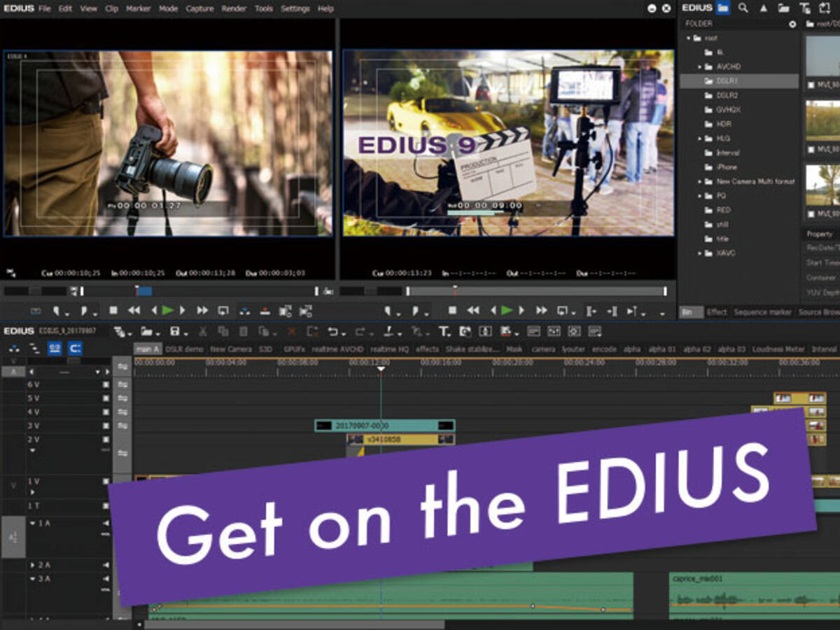Select the DSLR2 folder in the bin
840x630 pixels.
pos(727,95)
